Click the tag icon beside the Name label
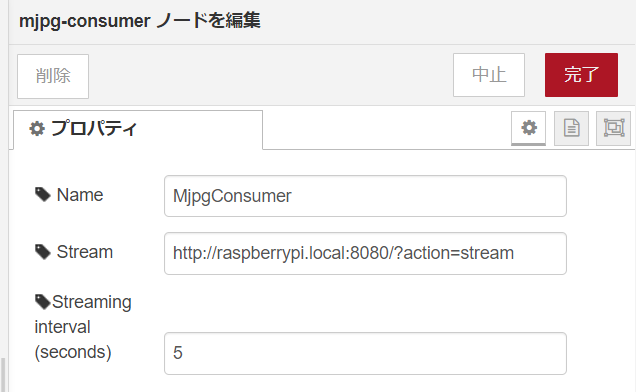The height and width of the screenshot is (392, 636). tap(43, 195)
